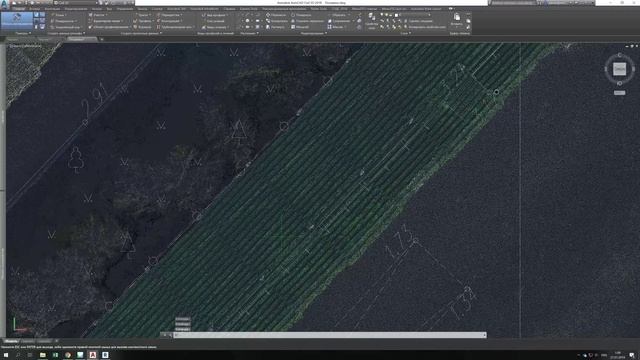Open the coordinate system menu below ViewCube

[x=619, y=93]
